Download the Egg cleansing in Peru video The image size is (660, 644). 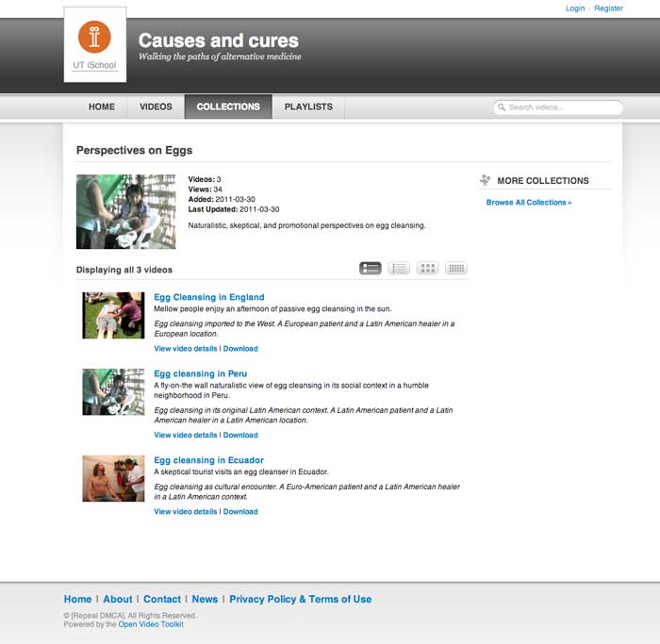click(240, 436)
